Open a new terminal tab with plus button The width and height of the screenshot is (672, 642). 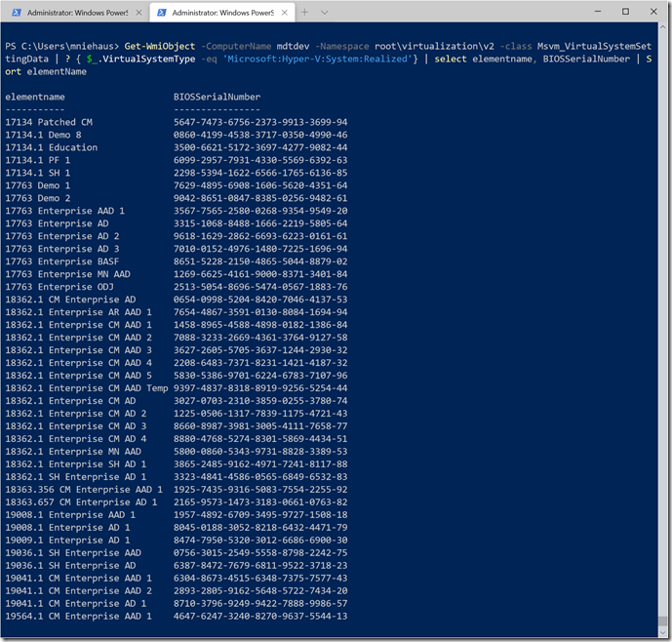[x=305, y=13]
